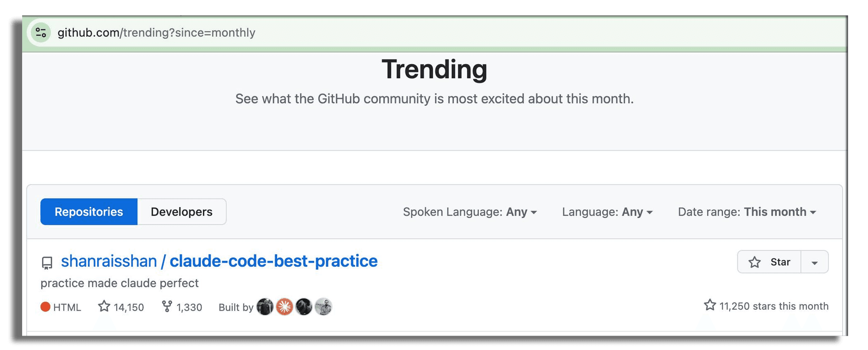Expand the arrow menu next to Star button
The image size is (868, 350).
click(x=815, y=262)
